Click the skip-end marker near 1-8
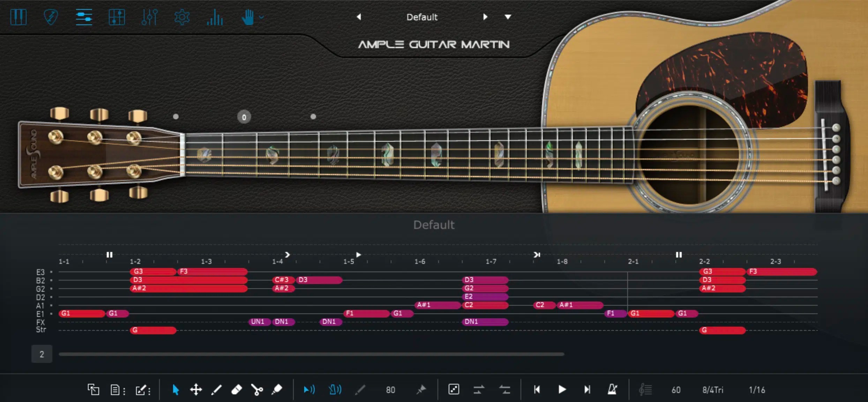Viewport: 868px width, 402px height. (537, 255)
